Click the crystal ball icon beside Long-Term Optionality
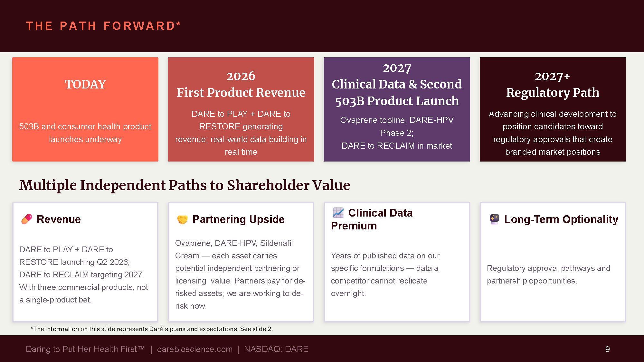 point(494,219)
